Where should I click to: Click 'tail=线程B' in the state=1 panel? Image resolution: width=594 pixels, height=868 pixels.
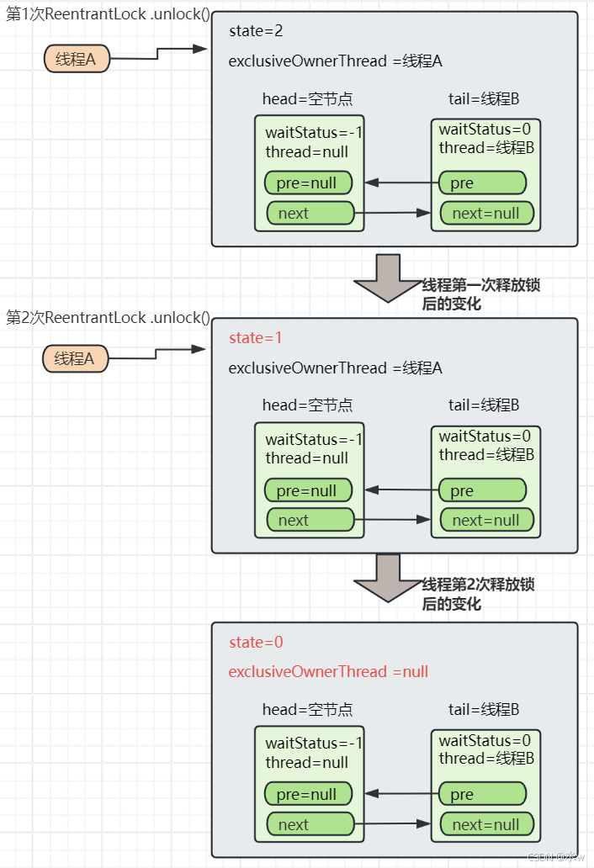click(x=484, y=405)
